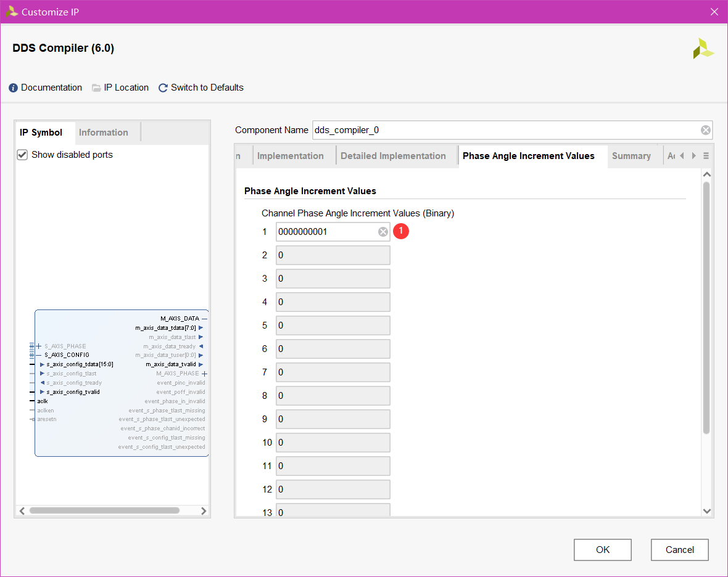
Task: Select the event_pinc_invalid port label
Action: point(181,383)
